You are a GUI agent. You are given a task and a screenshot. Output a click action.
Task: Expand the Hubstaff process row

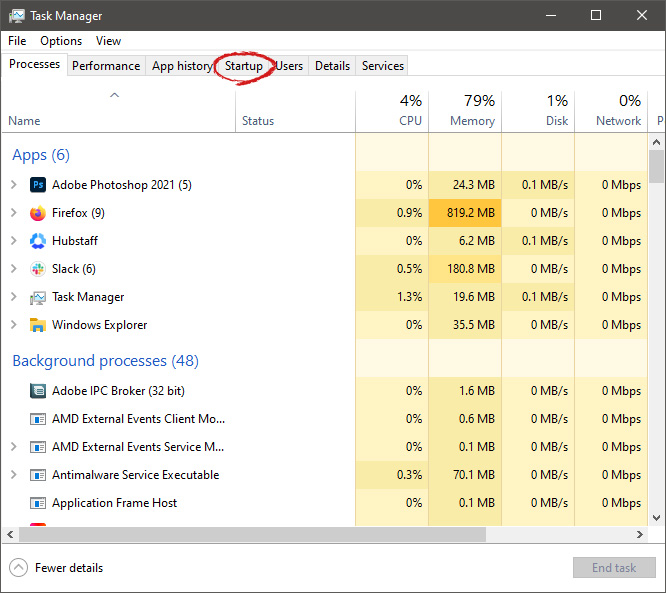[14, 240]
